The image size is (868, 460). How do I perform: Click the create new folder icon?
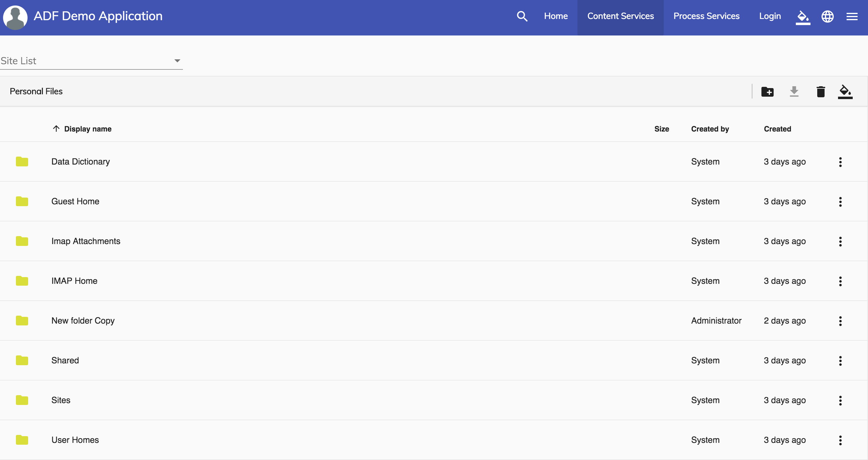click(768, 91)
